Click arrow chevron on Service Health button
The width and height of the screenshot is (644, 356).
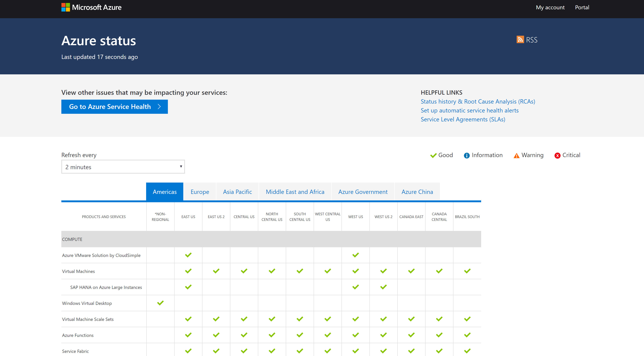[159, 107]
